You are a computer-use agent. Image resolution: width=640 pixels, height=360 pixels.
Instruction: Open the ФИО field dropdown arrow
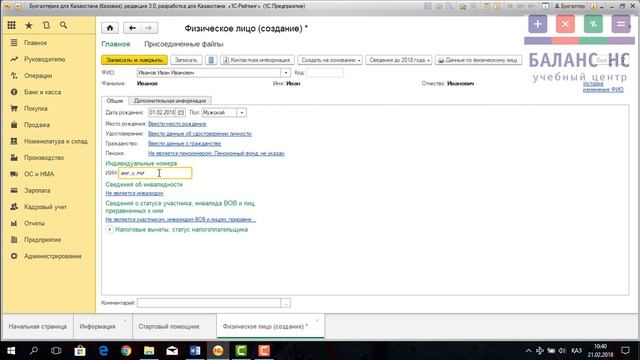(286, 73)
